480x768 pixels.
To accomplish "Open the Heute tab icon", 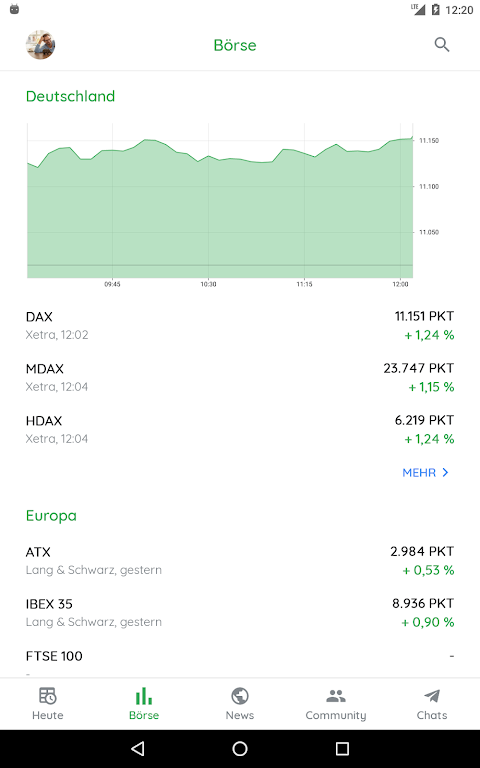I will coord(48,696).
